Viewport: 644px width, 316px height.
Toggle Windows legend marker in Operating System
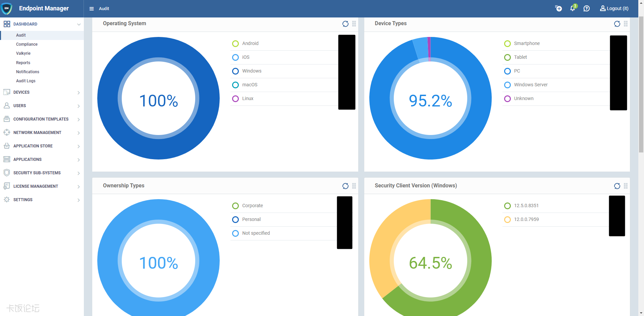point(235,71)
